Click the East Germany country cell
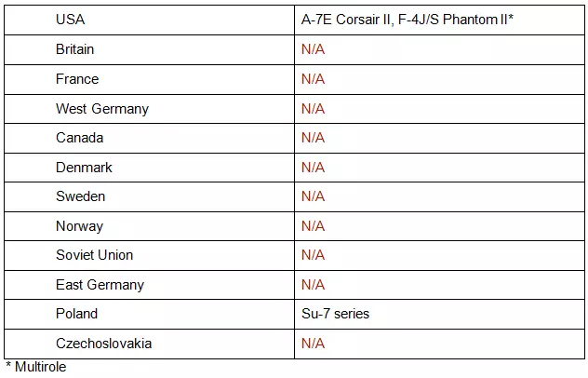 [x=100, y=285]
